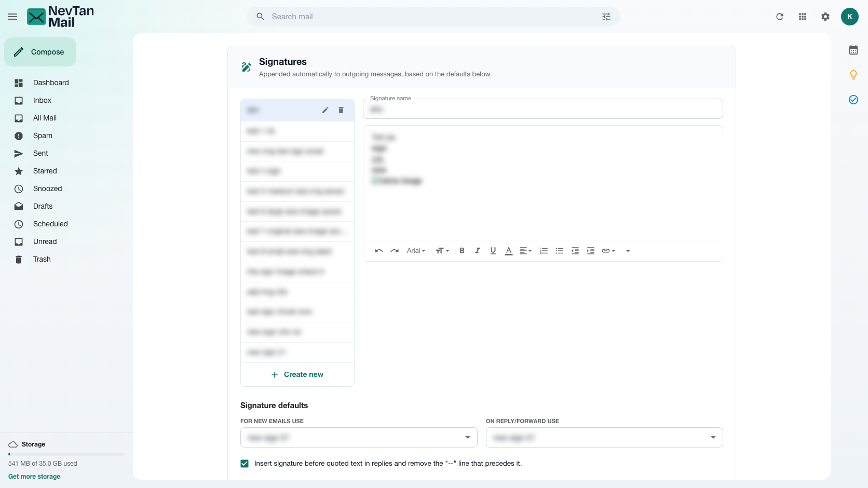Viewport: 868px width, 488px height.
Task: Click the NevTan Mail logo
Action: click(x=60, y=17)
